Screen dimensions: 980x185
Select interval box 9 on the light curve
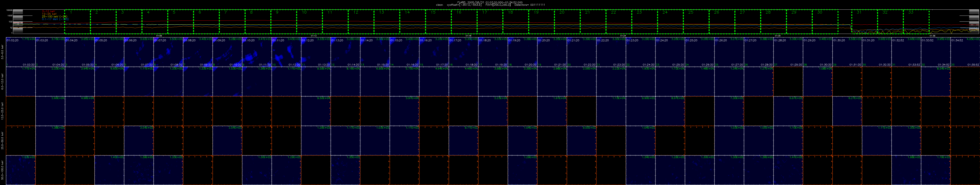tap(284, 21)
